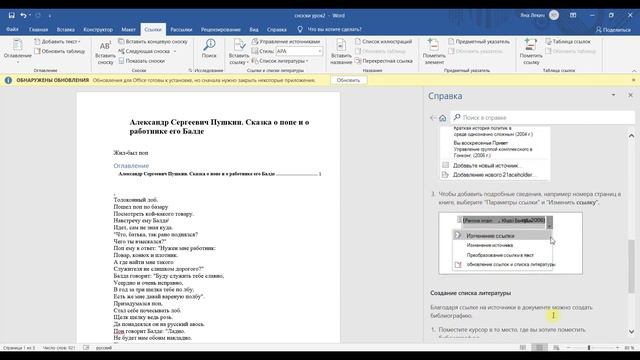
Task: Switch to the Рассылки tab
Action: point(181,29)
